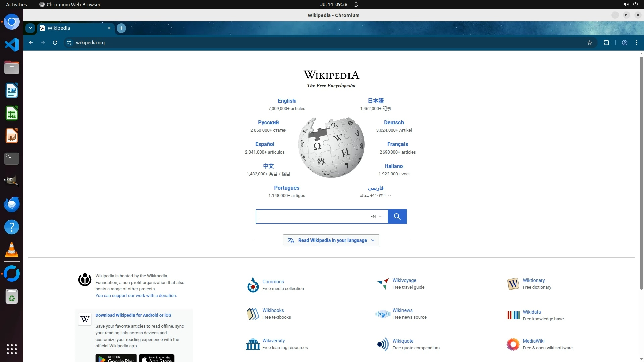Click the page vertical scrollbar
Viewport: 644px width, 362px height.
coord(641,168)
